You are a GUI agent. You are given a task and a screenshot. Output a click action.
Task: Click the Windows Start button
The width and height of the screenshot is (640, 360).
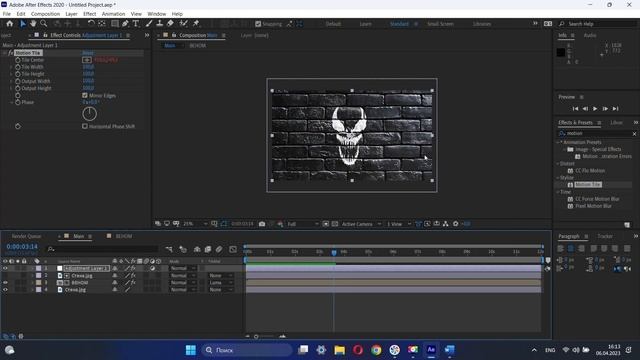click(191, 350)
